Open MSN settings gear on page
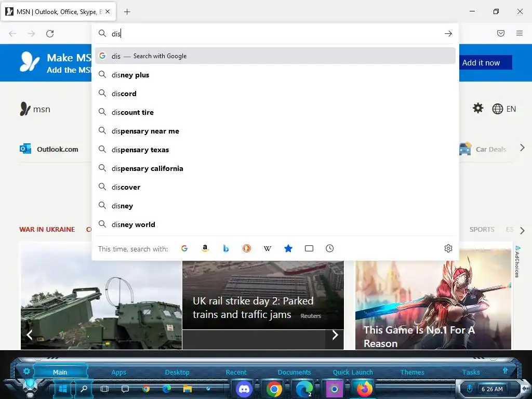 click(478, 109)
